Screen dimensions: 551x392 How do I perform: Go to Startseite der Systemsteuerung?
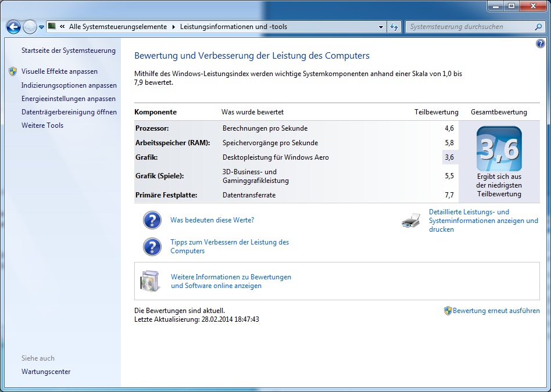pyautogui.click(x=69, y=51)
